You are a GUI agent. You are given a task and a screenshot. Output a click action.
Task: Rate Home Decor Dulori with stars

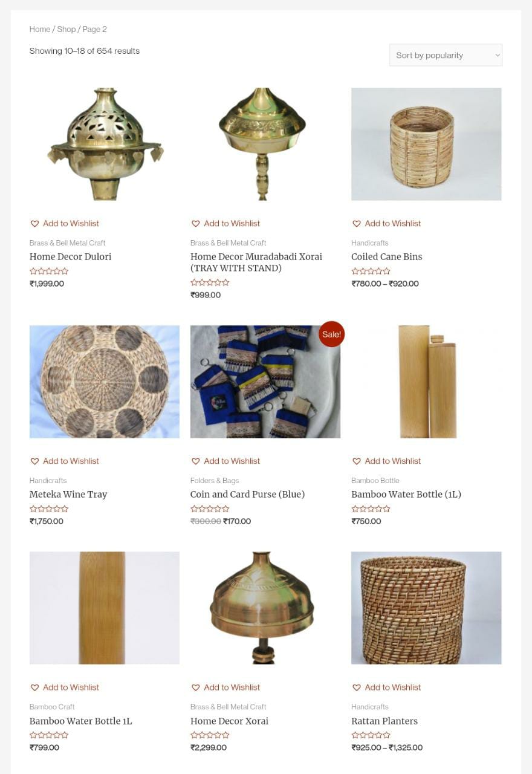tap(49, 272)
